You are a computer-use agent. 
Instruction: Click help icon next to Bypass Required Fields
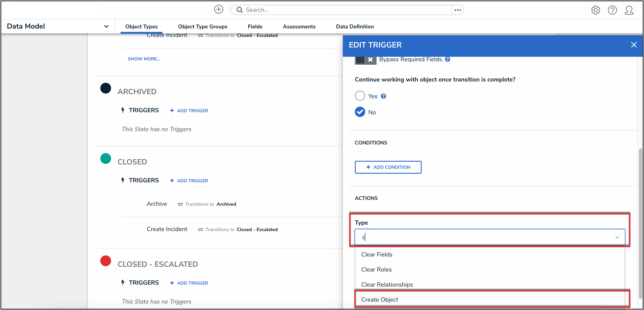(x=447, y=59)
